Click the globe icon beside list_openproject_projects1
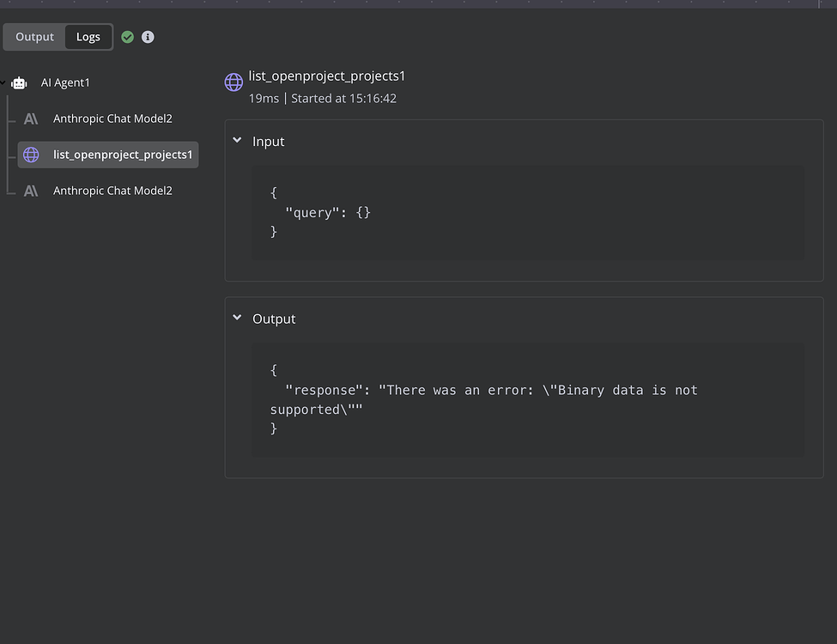The image size is (837, 644). pos(32,155)
